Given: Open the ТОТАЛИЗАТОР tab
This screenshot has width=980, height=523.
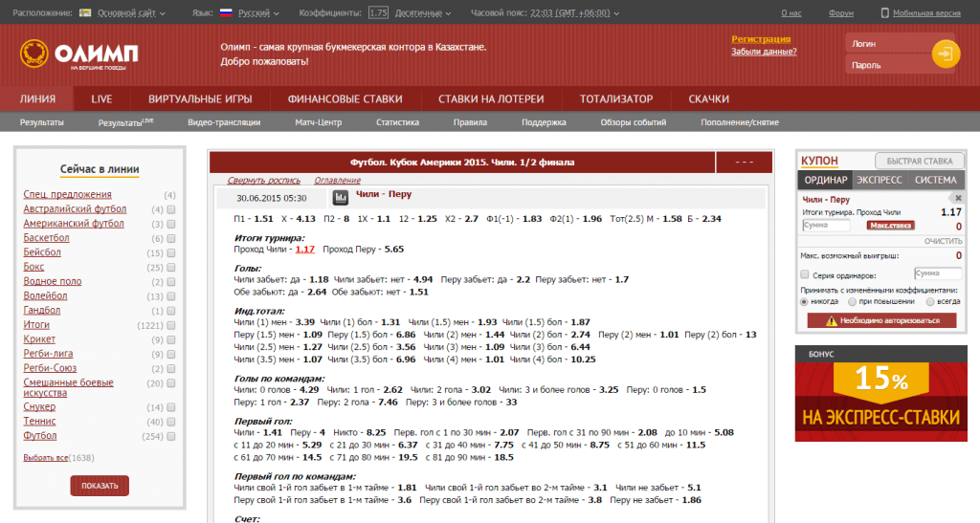Looking at the screenshot, I should coord(616,98).
